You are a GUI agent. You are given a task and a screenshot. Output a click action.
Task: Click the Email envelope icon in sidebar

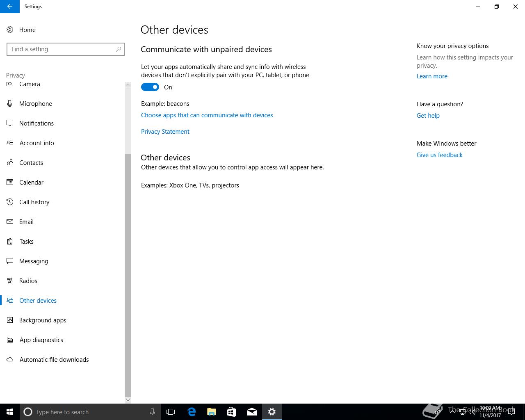(x=10, y=221)
